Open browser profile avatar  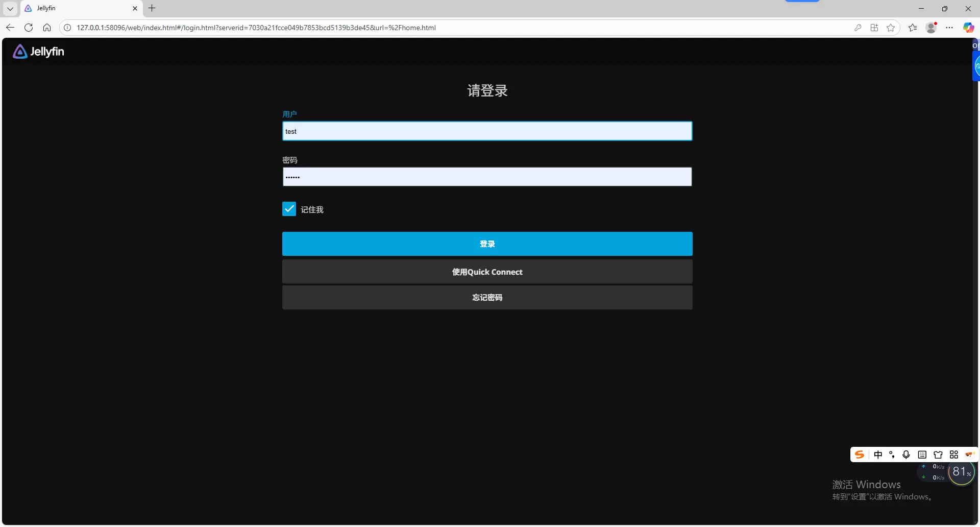pyautogui.click(x=931, y=28)
